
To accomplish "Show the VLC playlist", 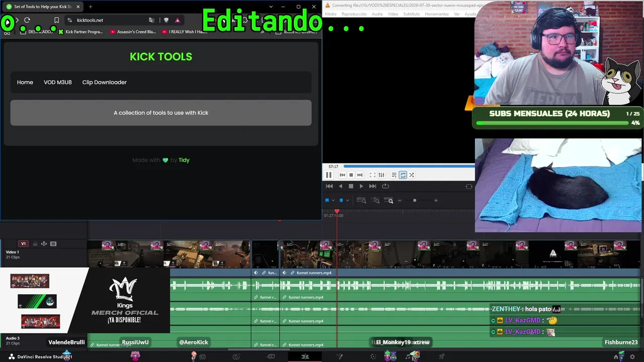I will point(394,175).
